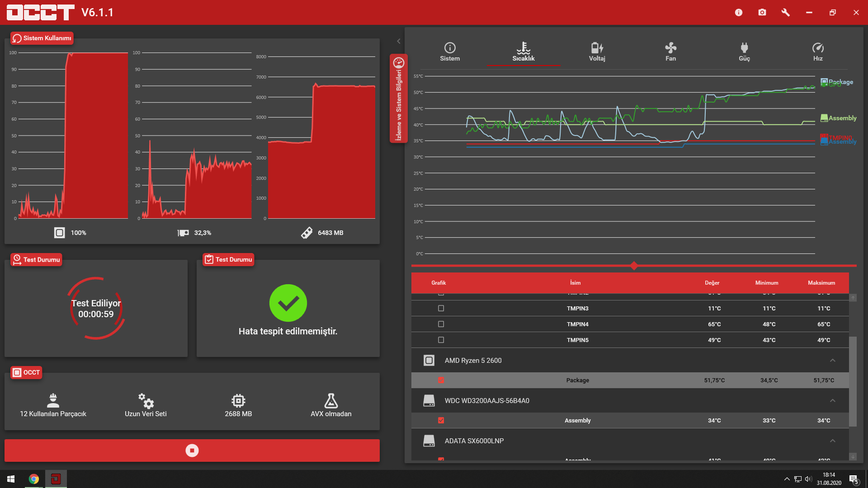This screenshot has width=868, height=488.
Task: Enable graph checkbox for TMPIN3
Action: [441, 308]
